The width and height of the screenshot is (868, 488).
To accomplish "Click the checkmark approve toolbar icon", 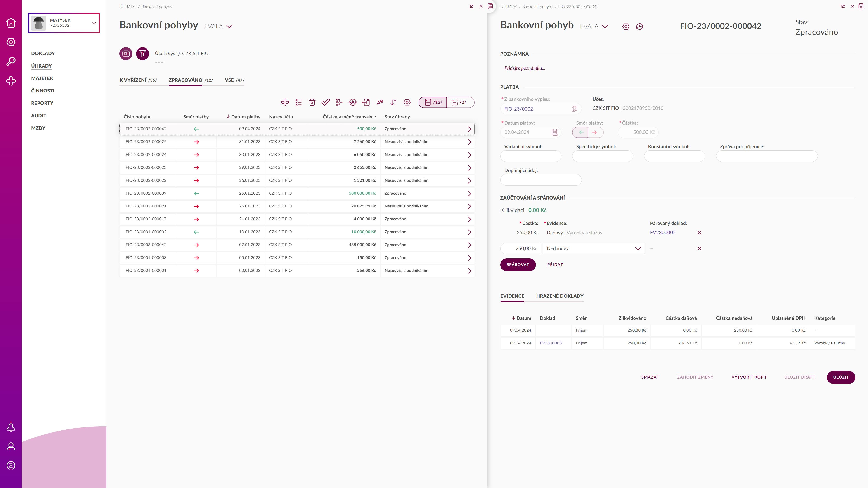I will point(326,102).
